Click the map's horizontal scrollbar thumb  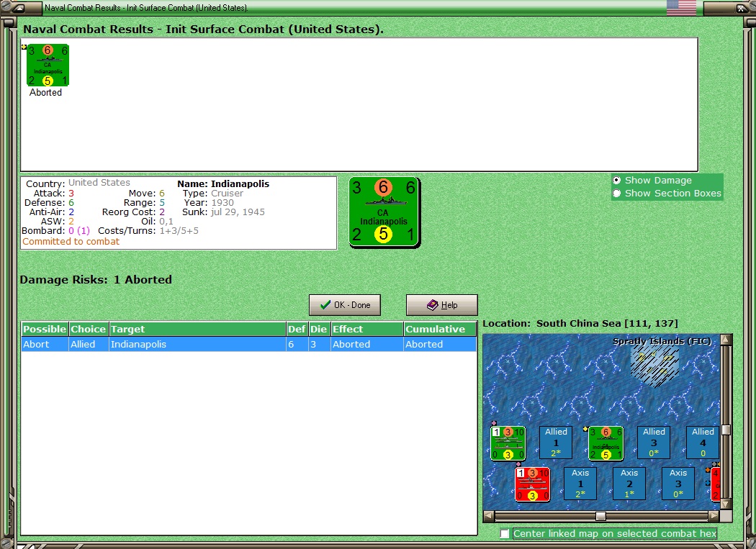[x=600, y=516]
